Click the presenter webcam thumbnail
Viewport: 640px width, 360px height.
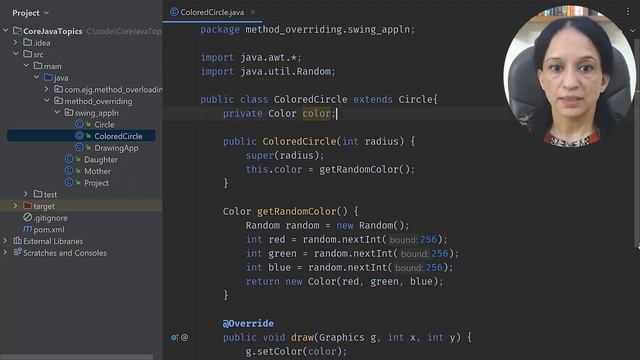pyautogui.click(x=570, y=77)
